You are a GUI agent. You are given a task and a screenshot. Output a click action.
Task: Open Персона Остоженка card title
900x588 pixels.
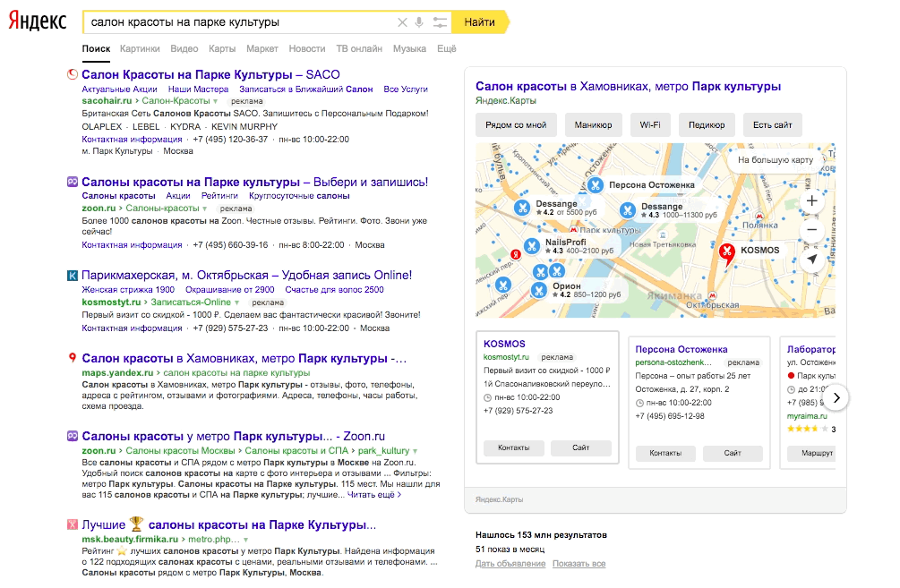click(x=681, y=349)
